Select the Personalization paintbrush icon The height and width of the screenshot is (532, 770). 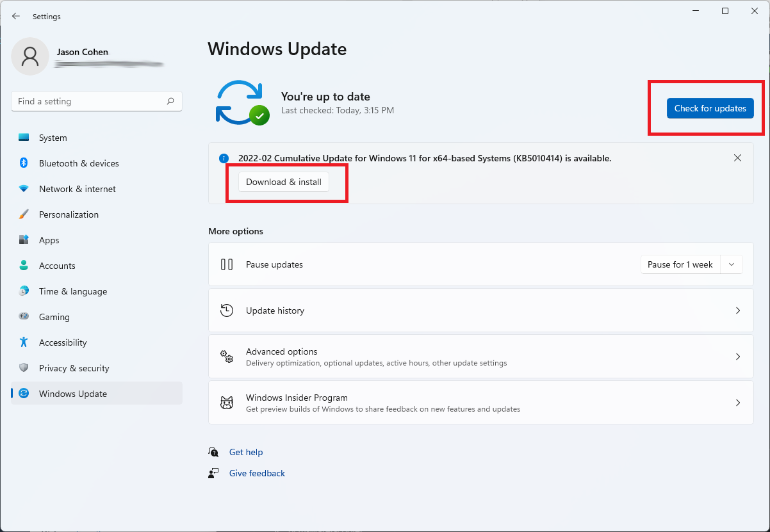24,214
